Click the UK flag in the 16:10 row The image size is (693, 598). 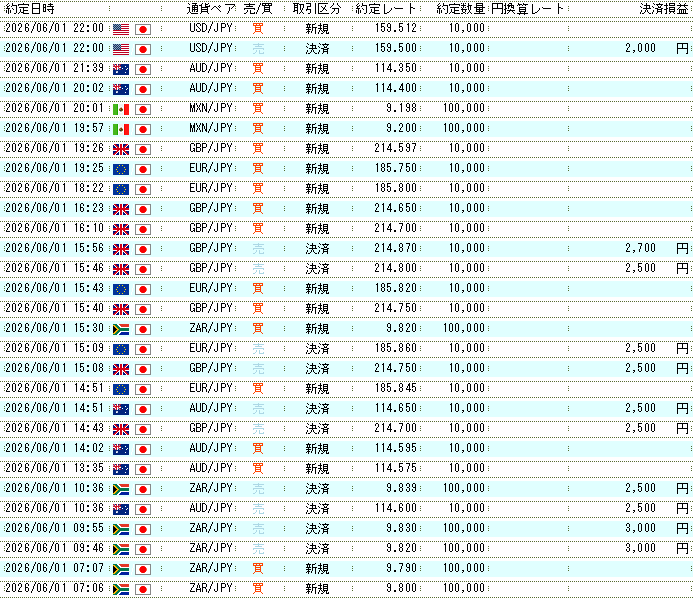(x=121, y=229)
